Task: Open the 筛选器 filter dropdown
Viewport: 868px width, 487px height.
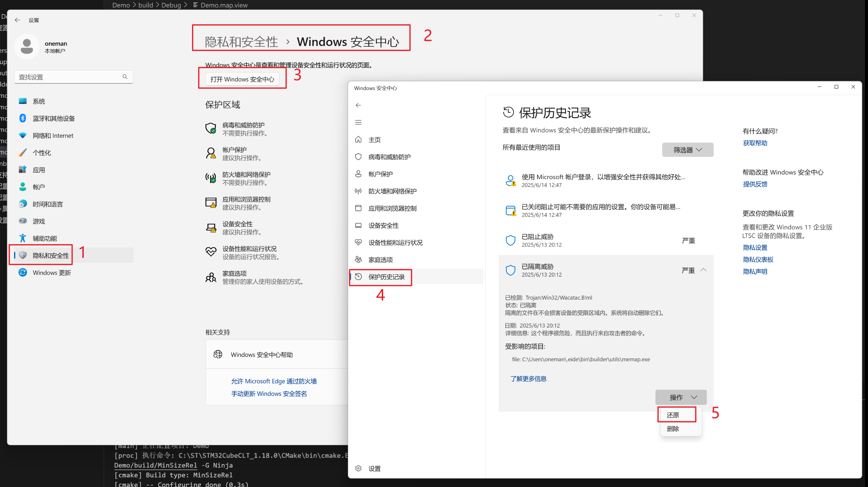Action: click(687, 150)
